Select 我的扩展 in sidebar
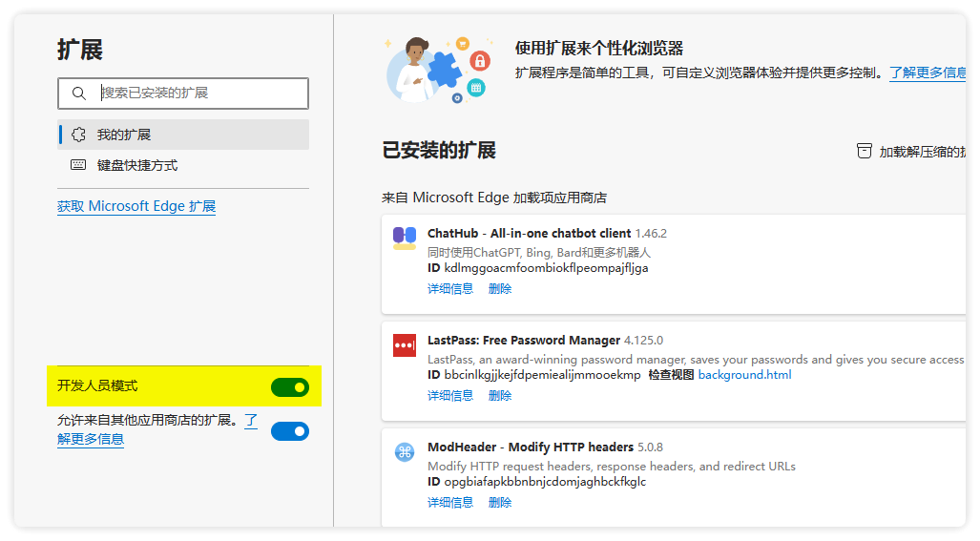Viewport: 980px width, 541px height. pyautogui.click(x=183, y=135)
